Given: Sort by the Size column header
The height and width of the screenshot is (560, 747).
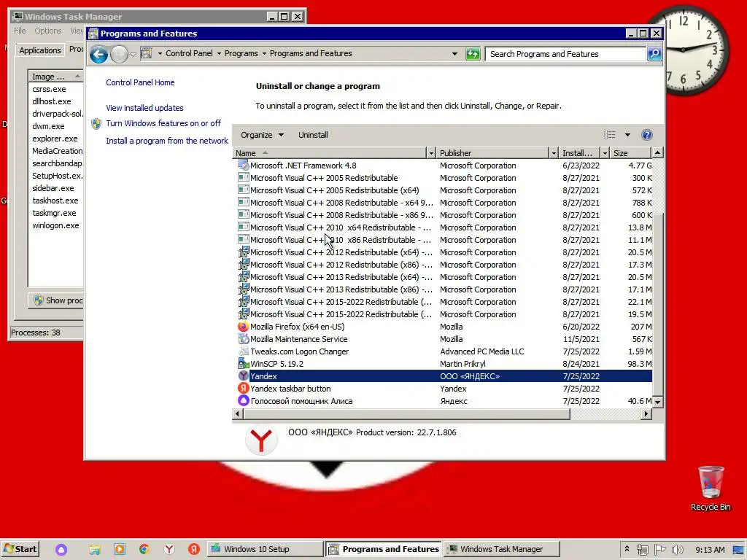Looking at the screenshot, I should coord(630,153).
